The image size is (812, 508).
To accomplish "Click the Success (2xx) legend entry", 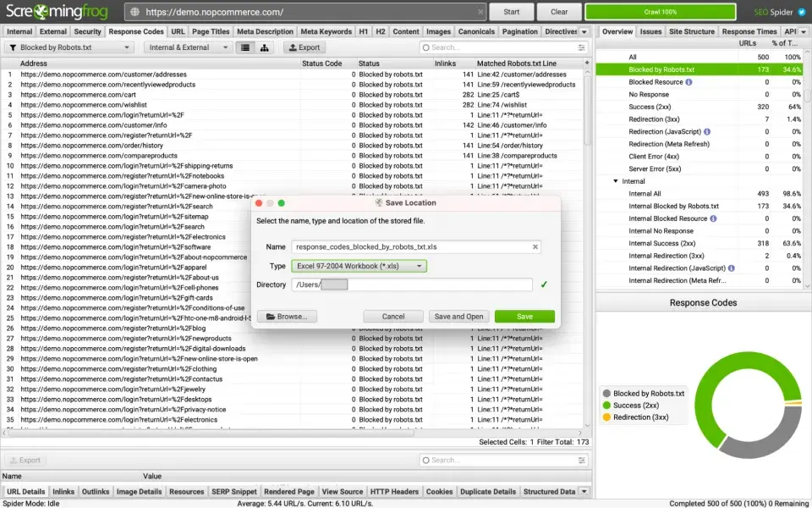I will pos(631,406).
